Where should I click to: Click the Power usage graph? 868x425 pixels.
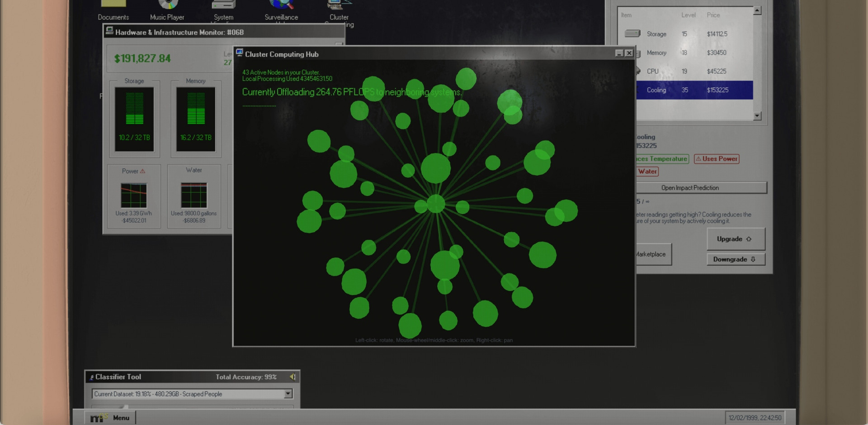[134, 196]
